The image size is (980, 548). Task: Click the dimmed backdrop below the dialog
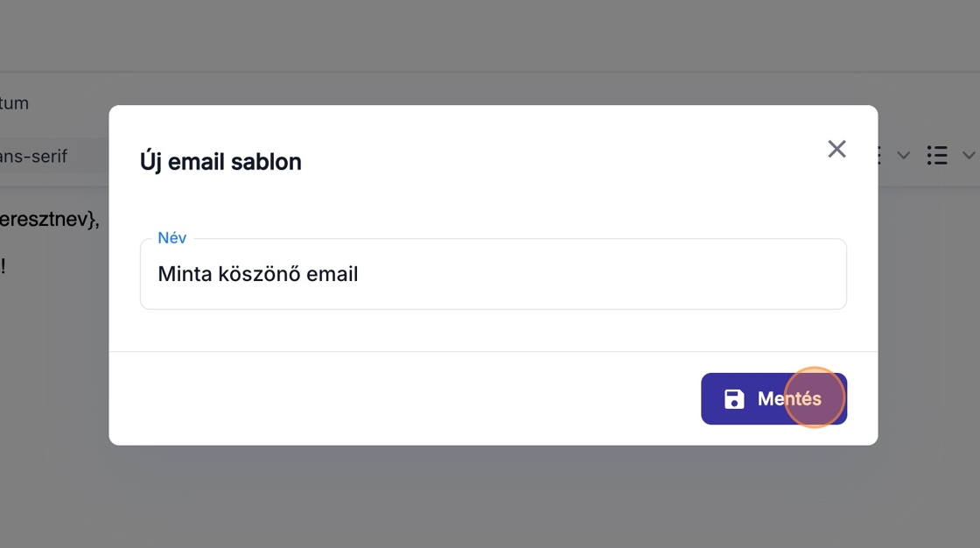click(x=490, y=499)
